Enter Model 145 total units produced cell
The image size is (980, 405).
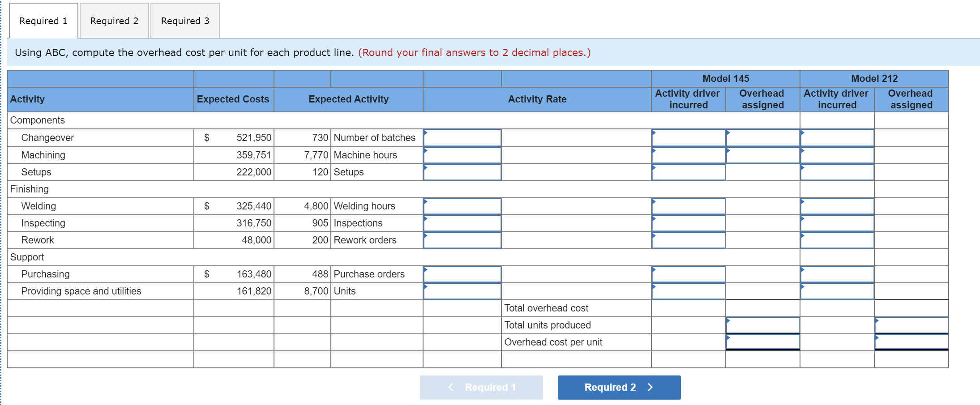[762, 325]
